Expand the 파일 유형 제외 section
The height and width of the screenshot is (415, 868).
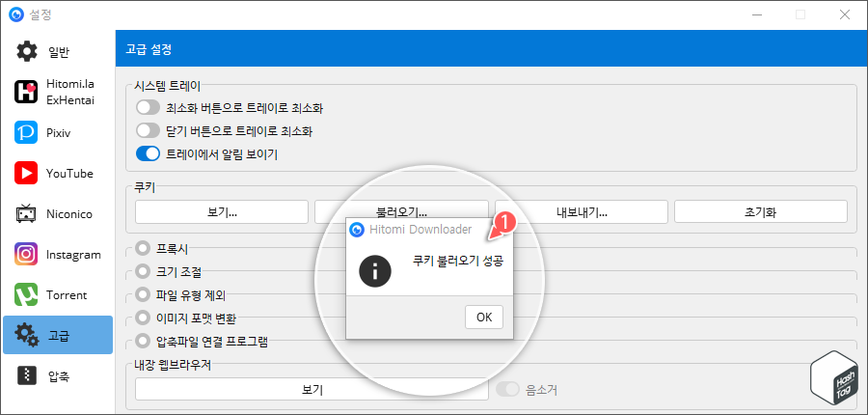point(143,294)
